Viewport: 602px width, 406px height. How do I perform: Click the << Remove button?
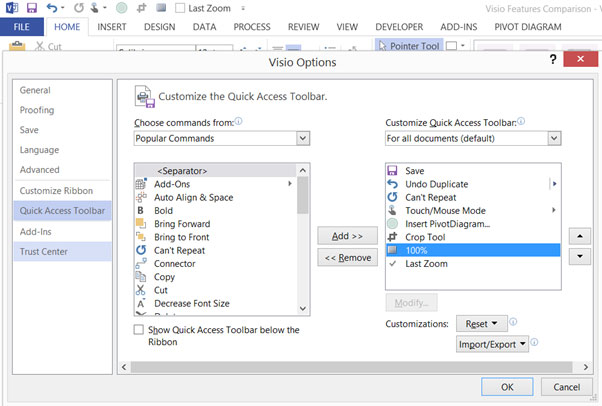tap(347, 257)
